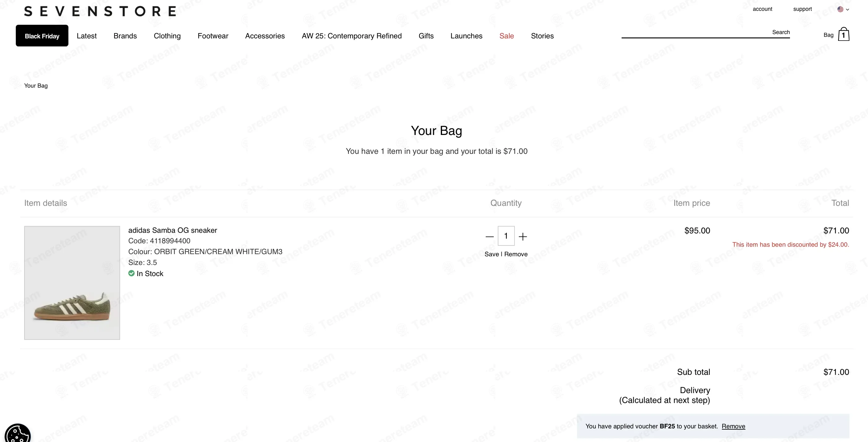Open the account link
Image resolution: width=868 pixels, height=442 pixels.
coord(762,9)
